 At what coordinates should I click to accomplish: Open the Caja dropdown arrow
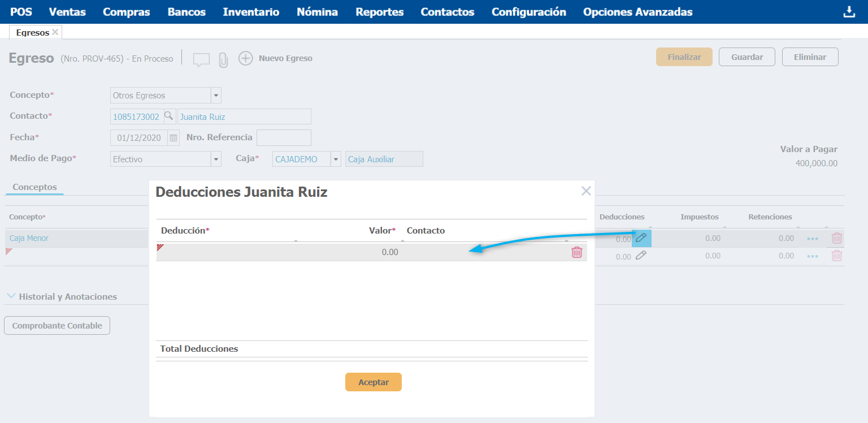click(x=336, y=159)
